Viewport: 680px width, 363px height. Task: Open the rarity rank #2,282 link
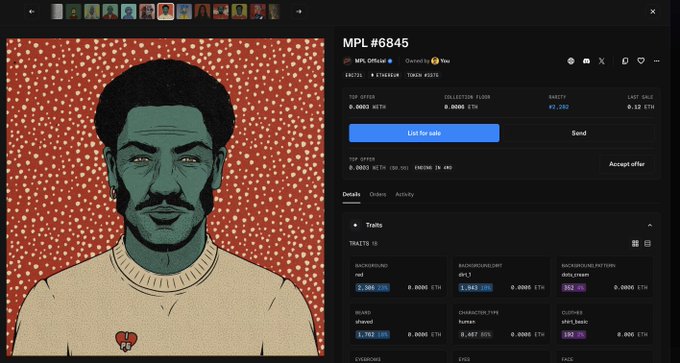click(559, 107)
